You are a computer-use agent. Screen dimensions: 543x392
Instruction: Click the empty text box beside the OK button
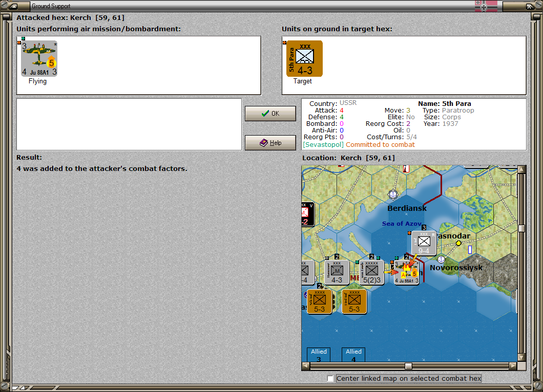[129, 124]
